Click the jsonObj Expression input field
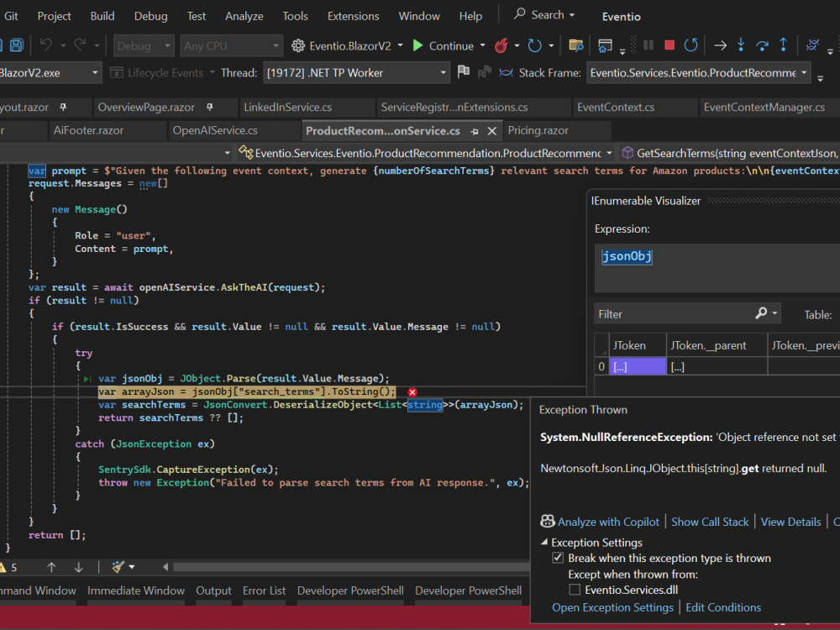 [x=717, y=268]
